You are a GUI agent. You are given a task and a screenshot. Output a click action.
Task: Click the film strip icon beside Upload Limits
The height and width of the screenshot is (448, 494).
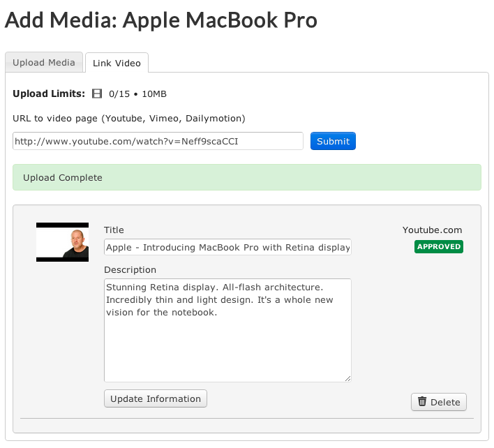point(97,94)
